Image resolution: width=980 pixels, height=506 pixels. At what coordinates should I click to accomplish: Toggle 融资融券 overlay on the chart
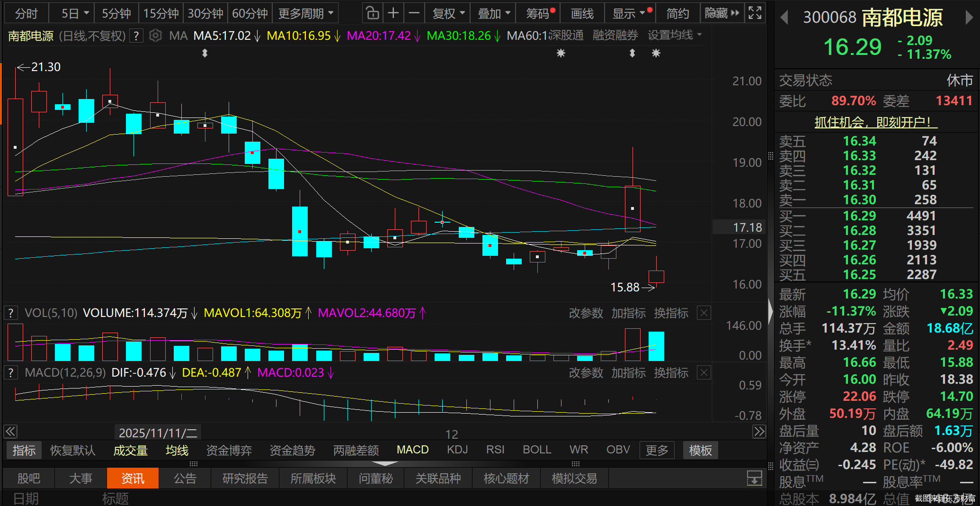tap(615, 35)
